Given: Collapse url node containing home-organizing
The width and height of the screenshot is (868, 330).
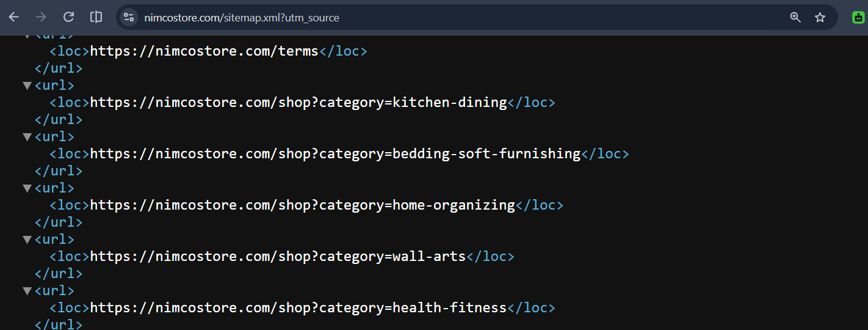Looking at the screenshot, I should click(x=27, y=188).
